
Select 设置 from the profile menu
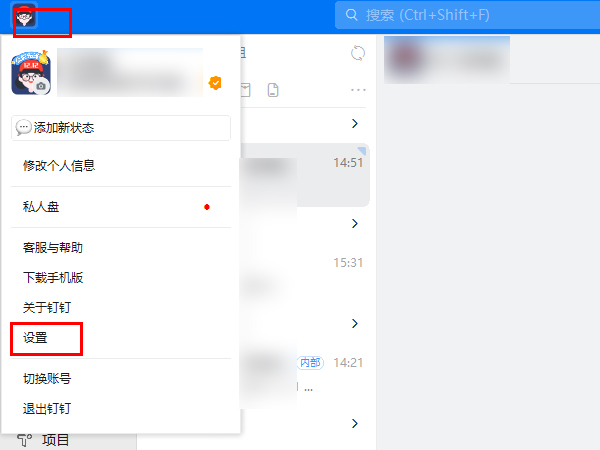click(35, 338)
